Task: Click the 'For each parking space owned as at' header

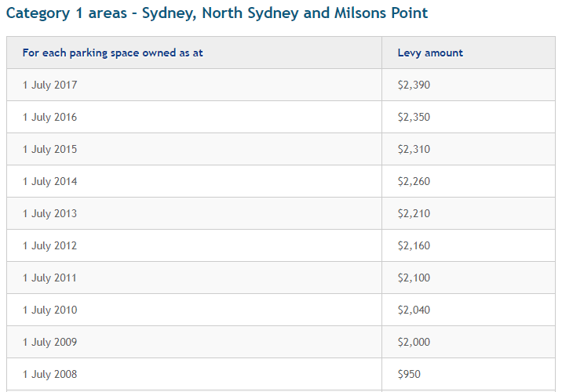Action: click(x=113, y=53)
